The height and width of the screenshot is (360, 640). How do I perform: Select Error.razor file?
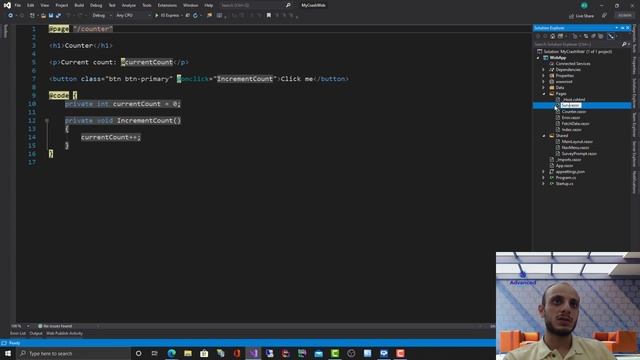click(x=571, y=118)
